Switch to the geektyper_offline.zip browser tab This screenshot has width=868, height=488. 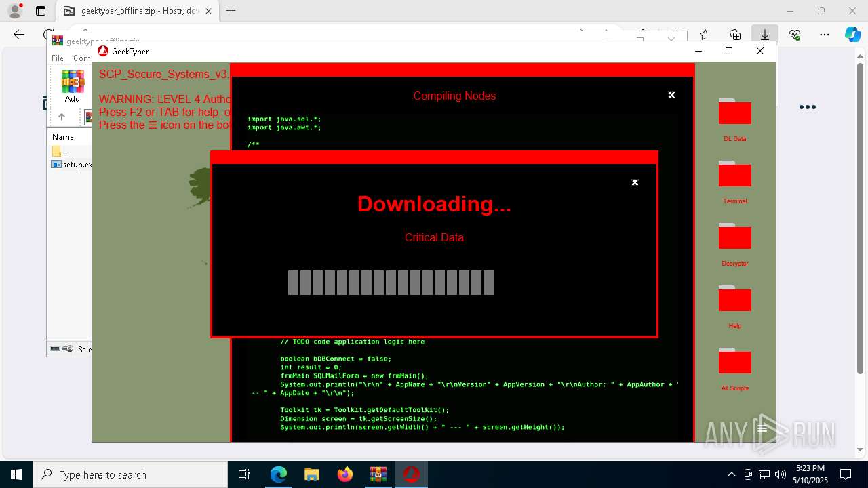139,11
